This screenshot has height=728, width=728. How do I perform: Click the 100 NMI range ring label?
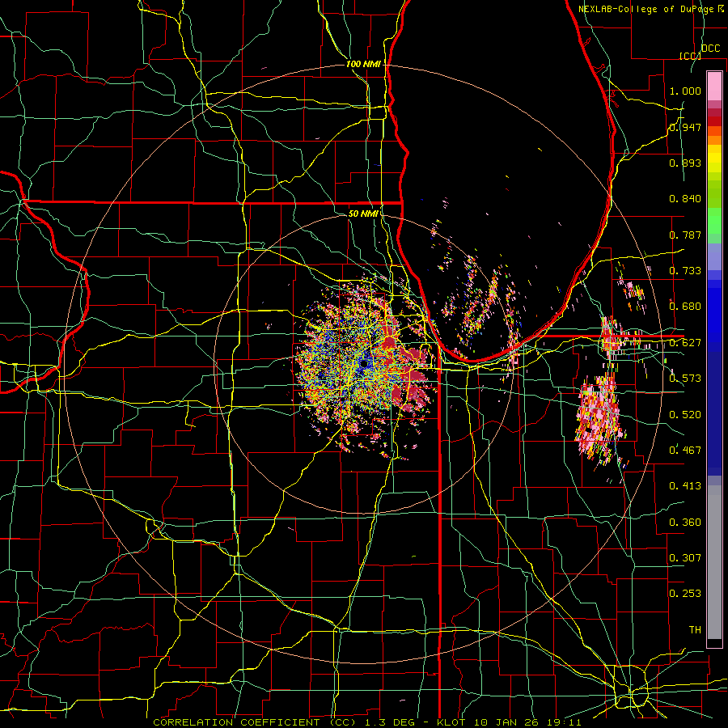[363, 64]
